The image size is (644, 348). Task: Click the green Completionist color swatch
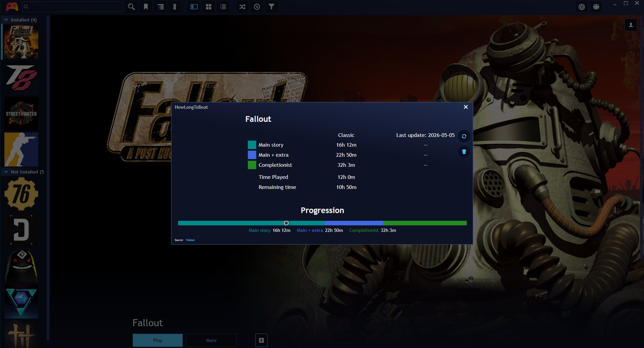(x=252, y=165)
